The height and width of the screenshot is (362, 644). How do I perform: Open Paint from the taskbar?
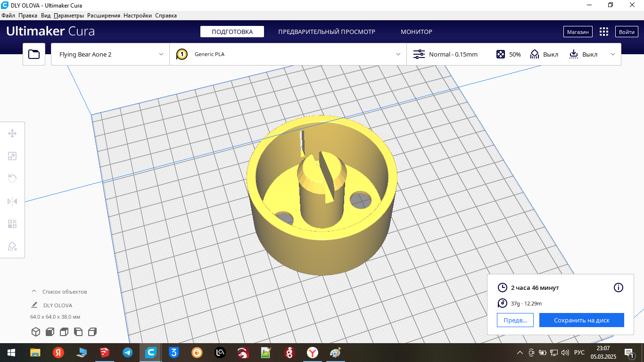click(335, 352)
